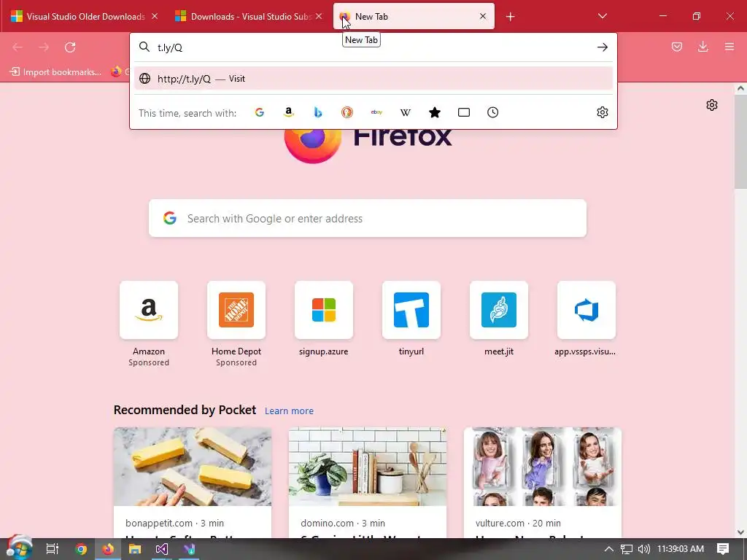Open the vulture.com Pocket story
The height and width of the screenshot is (560, 747).
pos(543,483)
